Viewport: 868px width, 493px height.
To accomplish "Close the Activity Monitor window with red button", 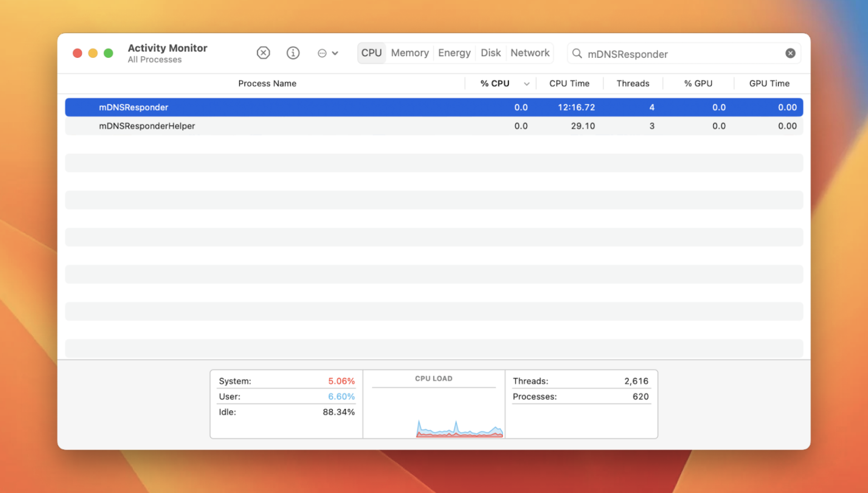I will click(77, 53).
